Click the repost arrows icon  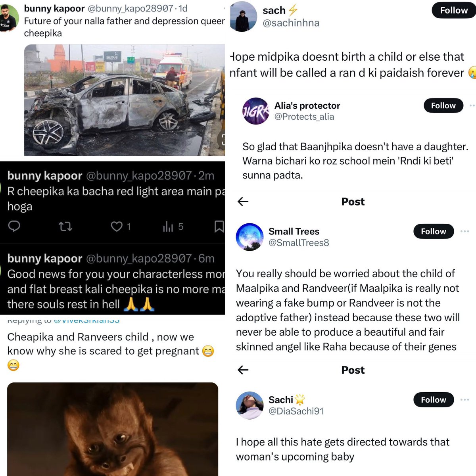65,226
